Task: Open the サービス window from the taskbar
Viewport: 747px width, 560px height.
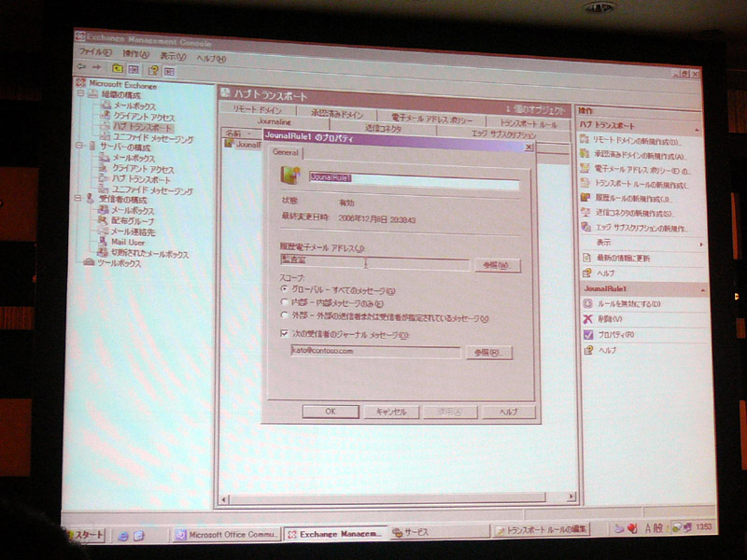Action: pyautogui.click(x=440, y=532)
